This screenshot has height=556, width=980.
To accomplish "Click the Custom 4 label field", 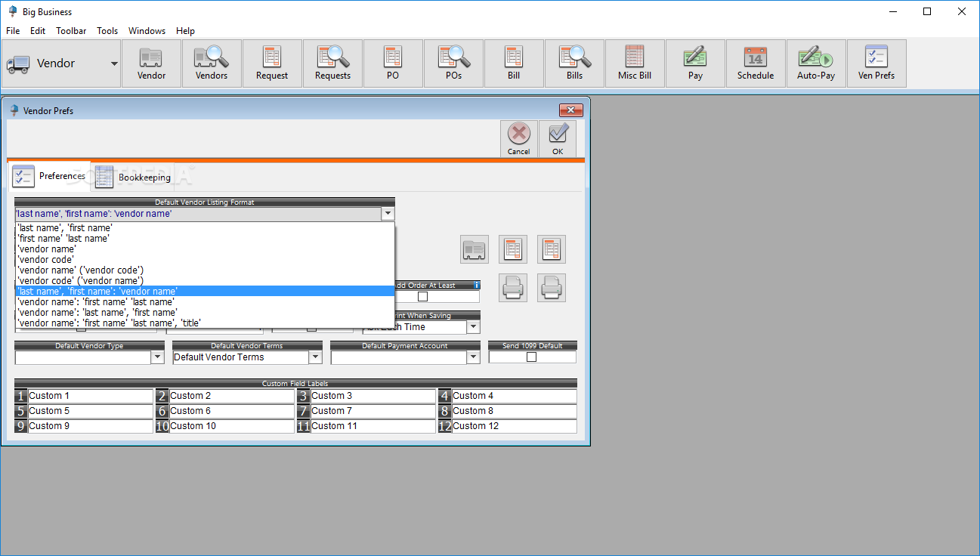I will 515,396.
